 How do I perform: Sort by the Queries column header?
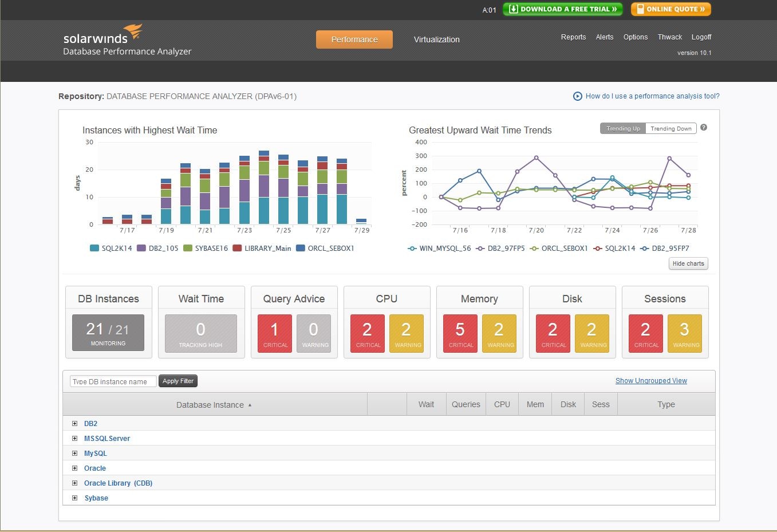point(466,404)
